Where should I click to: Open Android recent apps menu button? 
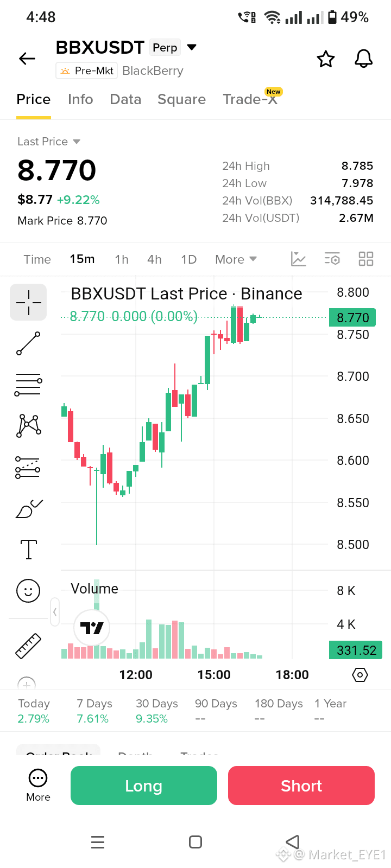98,842
